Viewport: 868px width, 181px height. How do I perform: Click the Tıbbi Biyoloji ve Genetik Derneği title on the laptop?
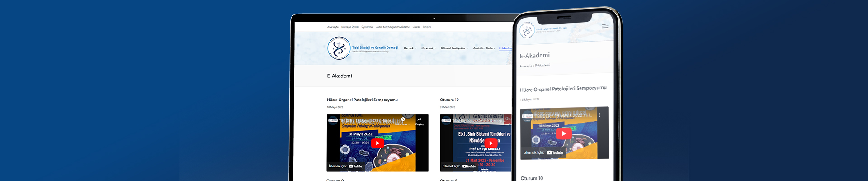click(x=375, y=48)
